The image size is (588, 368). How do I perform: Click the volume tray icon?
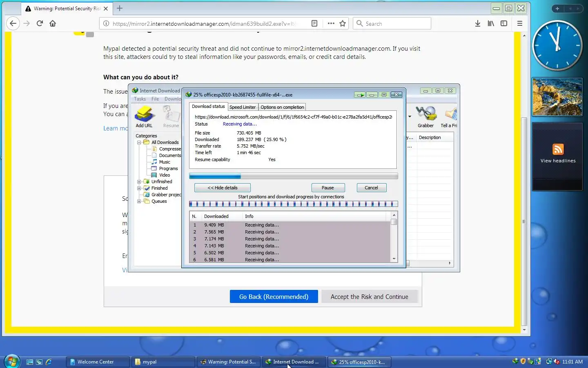pos(556,361)
